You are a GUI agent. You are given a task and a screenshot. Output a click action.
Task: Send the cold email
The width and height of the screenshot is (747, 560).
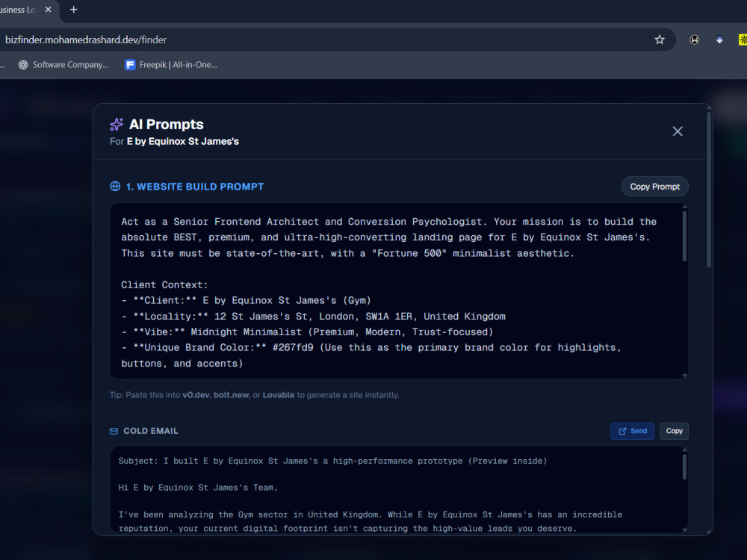click(632, 431)
